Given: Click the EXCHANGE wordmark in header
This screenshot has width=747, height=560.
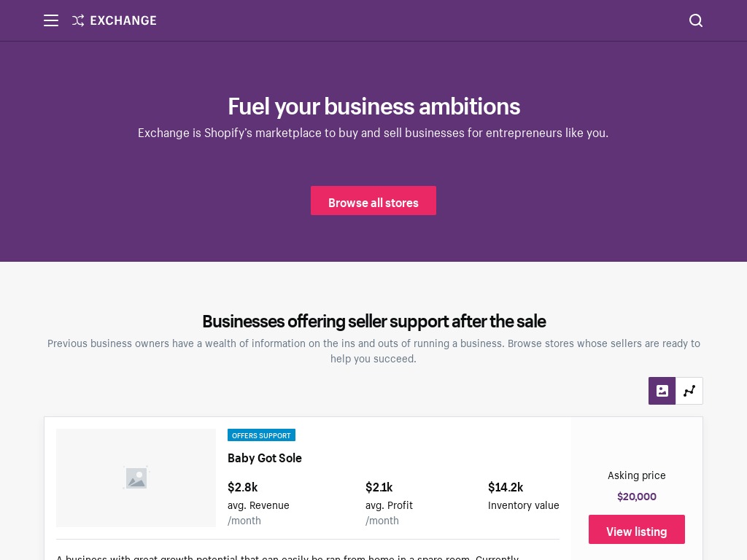Looking at the screenshot, I should point(123,20).
